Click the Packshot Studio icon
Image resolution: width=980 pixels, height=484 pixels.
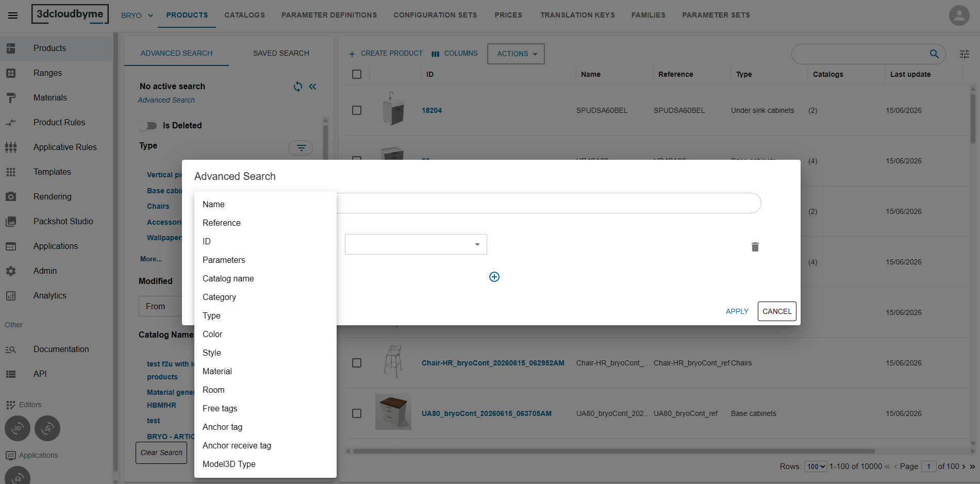click(x=11, y=222)
